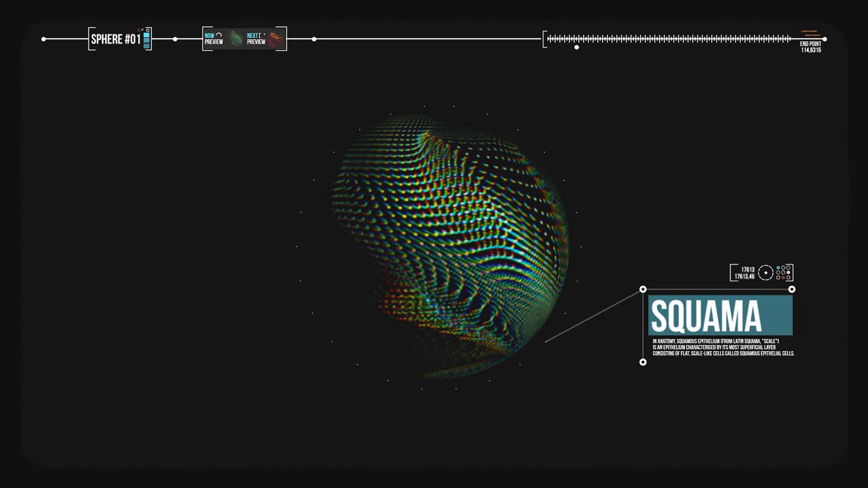Click the dashed circular target icon
Viewport: 868px width, 488px height.
pos(766,273)
